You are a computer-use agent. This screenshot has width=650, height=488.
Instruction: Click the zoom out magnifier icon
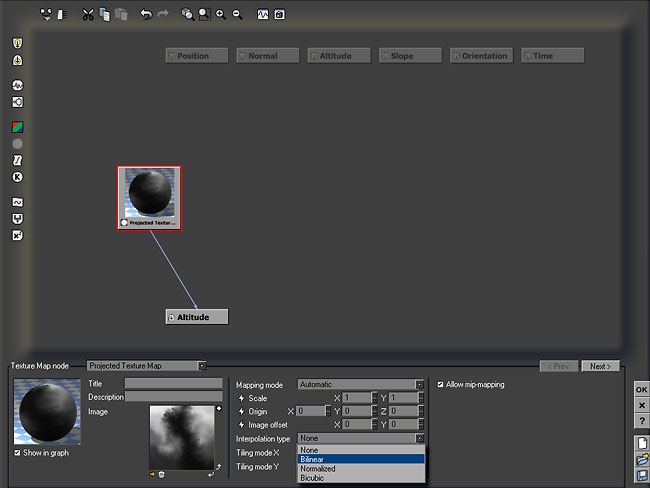click(237, 14)
